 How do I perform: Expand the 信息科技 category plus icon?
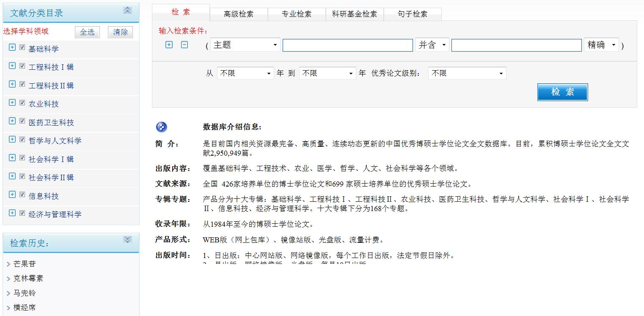12,195
